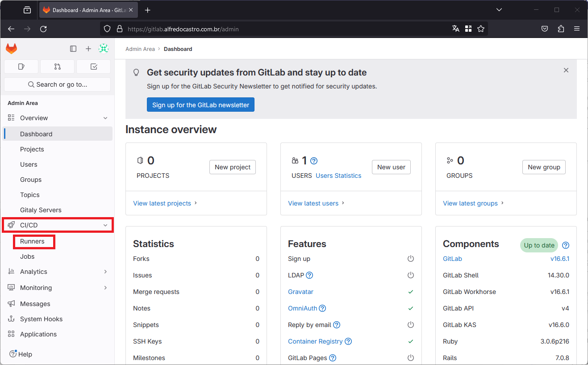588x365 pixels.
Task: Expand the Monitoring section chevron
Action: [x=105, y=288]
